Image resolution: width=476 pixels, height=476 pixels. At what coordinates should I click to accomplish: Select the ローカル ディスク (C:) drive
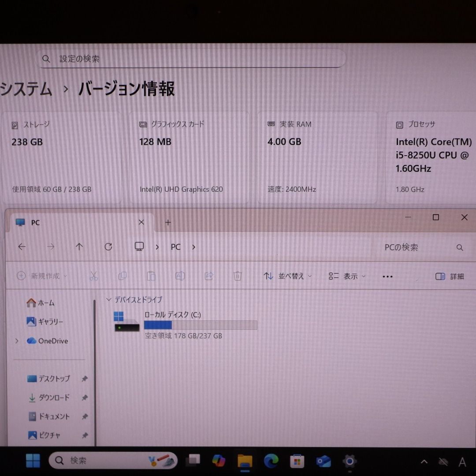(x=185, y=325)
